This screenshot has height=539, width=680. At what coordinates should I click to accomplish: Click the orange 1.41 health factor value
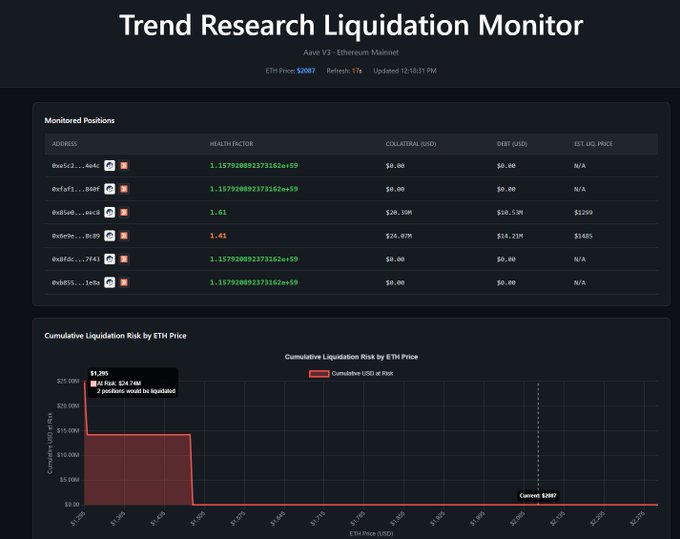[218, 236]
